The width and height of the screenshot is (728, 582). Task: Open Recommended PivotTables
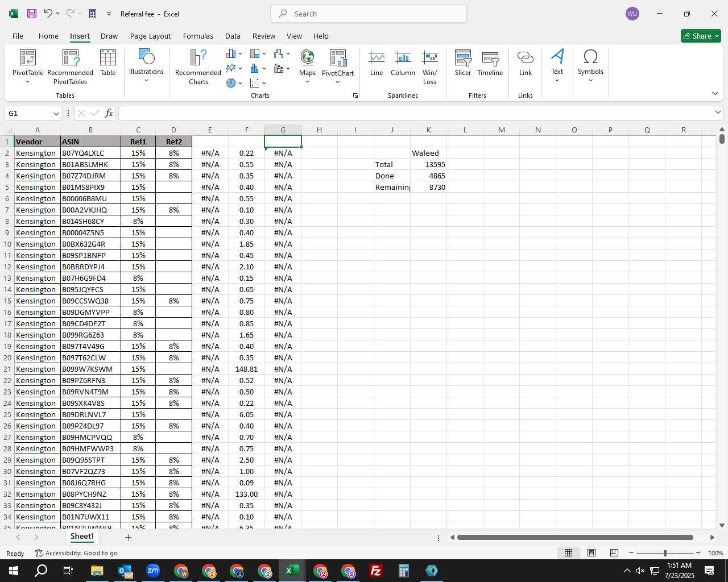tap(71, 66)
